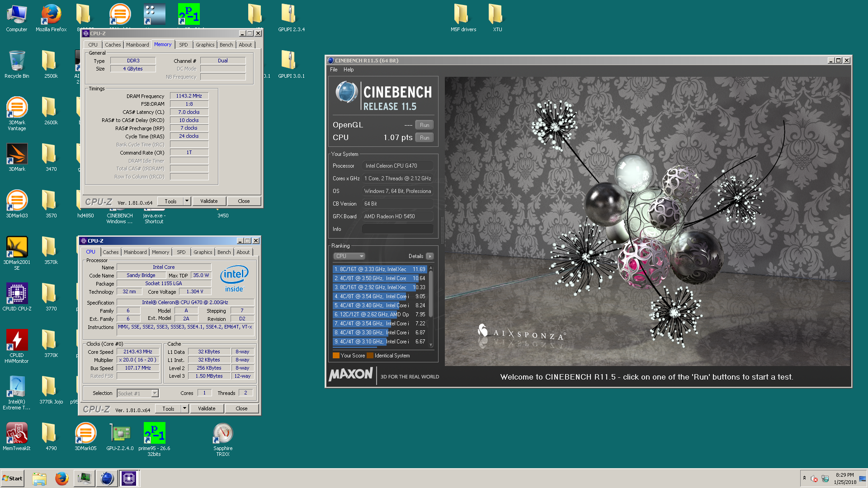Switch to Caches tab in the Memory CPU-Z window

(x=113, y=45)
